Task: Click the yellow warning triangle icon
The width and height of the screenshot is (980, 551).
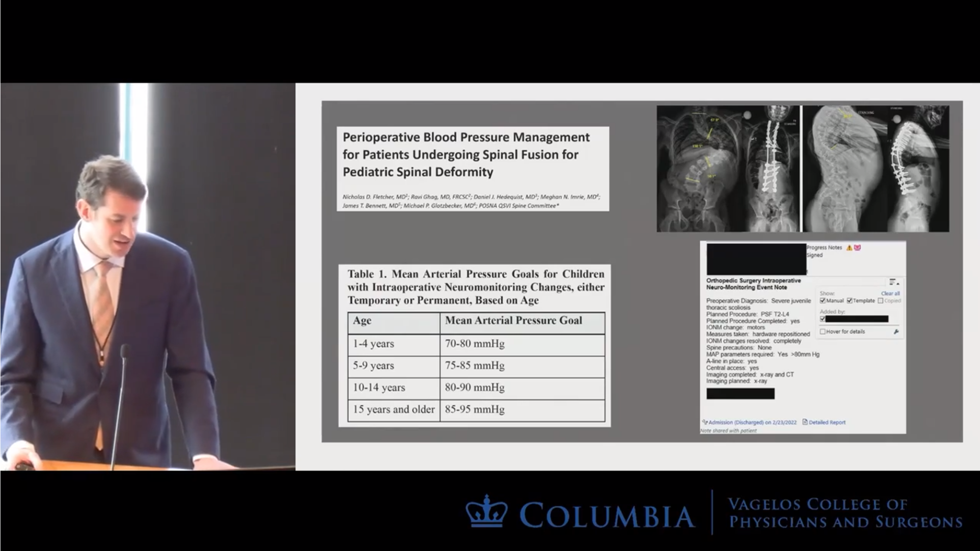Action: point(849,248)
